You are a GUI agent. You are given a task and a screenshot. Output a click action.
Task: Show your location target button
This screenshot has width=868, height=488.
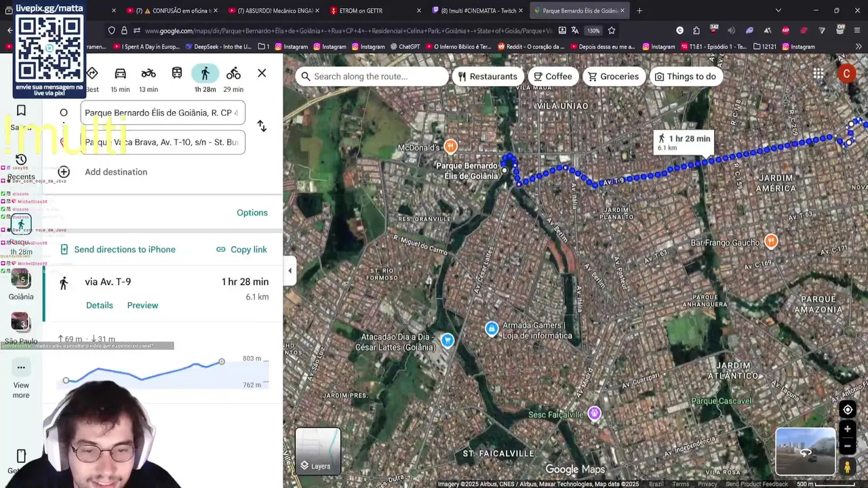pyautogui.click(x=848, y=409)
